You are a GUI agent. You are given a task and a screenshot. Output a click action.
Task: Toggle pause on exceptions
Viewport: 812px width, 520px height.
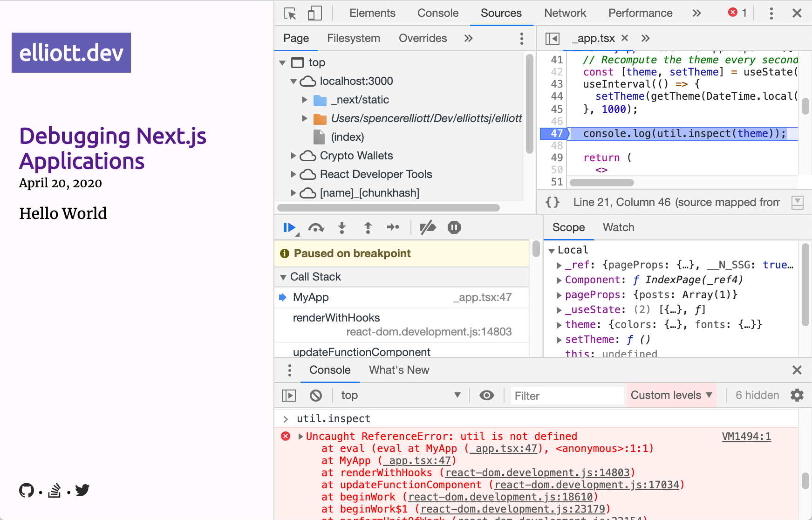[x=454, y=228]
